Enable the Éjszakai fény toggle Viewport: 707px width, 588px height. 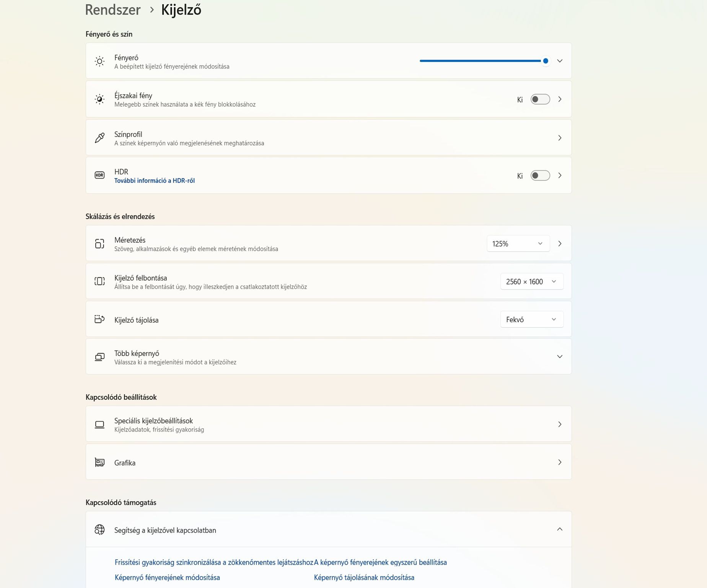(x=540, y=99)
